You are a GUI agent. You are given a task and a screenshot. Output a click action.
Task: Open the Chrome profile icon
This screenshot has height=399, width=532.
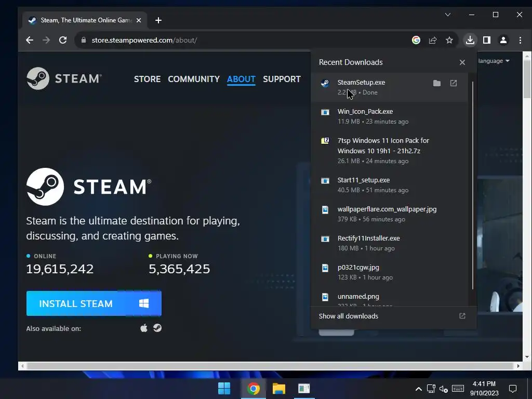click(x=503, y=40)
